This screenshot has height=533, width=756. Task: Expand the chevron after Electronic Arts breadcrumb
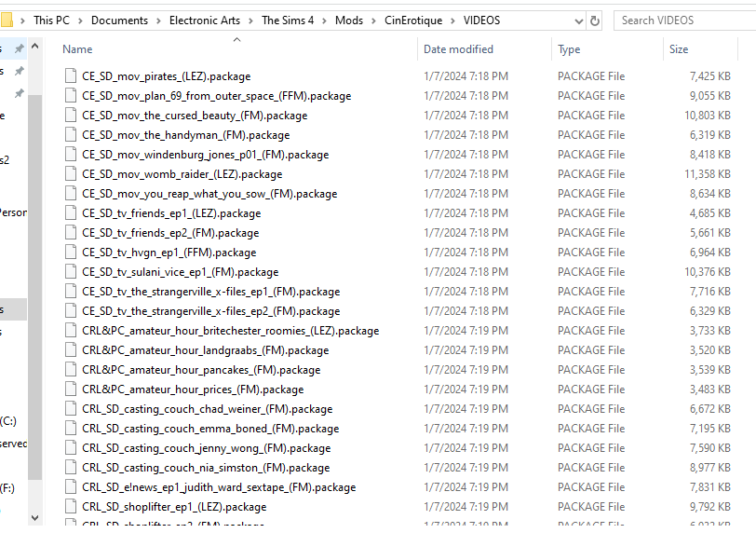click(250, 20)
